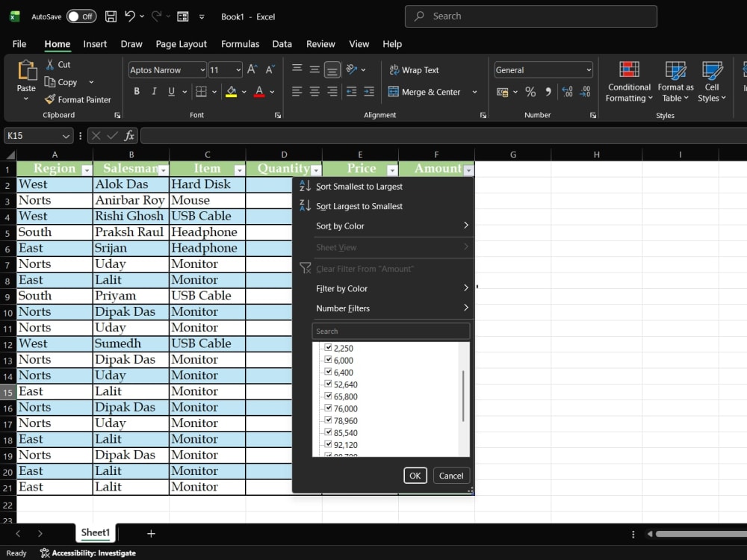This screenshot has height=560, width=747.
Task: Uncheck the 65,800 filter value
Action: pyautogui.click(x=328, y=396)
